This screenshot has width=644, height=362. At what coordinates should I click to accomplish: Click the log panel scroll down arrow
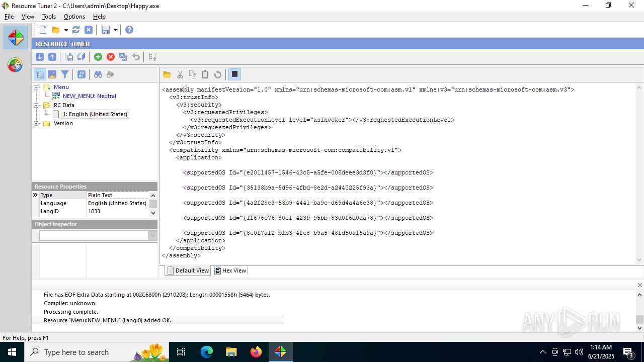click(x=639, y=328)
